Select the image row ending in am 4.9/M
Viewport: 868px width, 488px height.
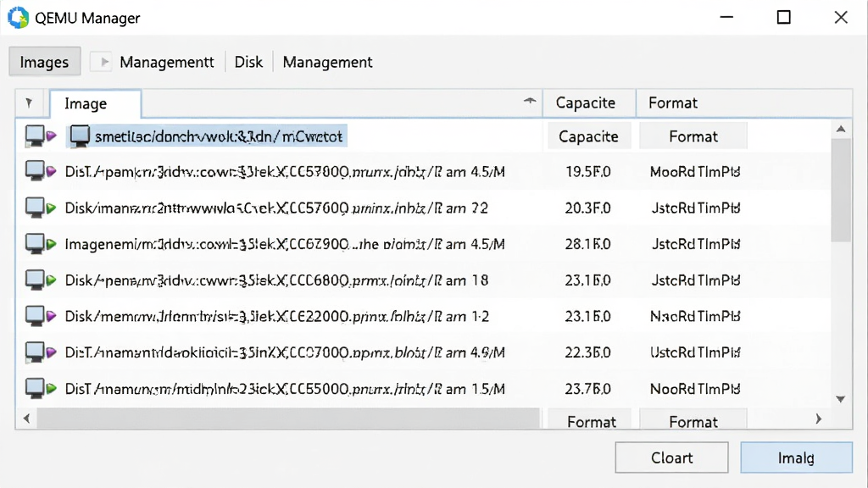pyautogui.click(x=285, y=352)
